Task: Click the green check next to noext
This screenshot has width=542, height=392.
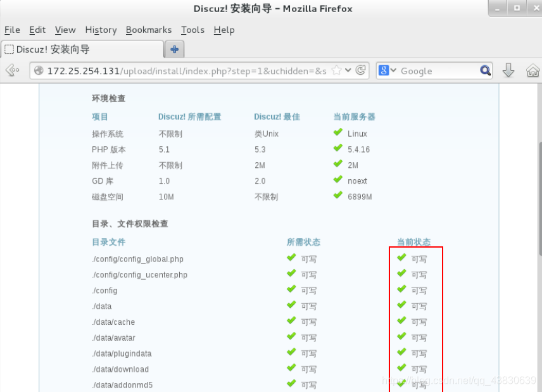Action: 337,180
